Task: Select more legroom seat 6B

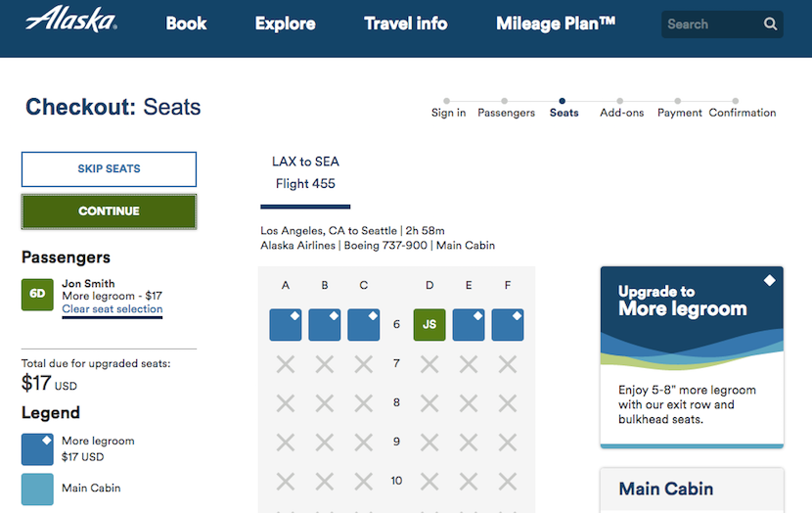Action: [x=325, y=325]
